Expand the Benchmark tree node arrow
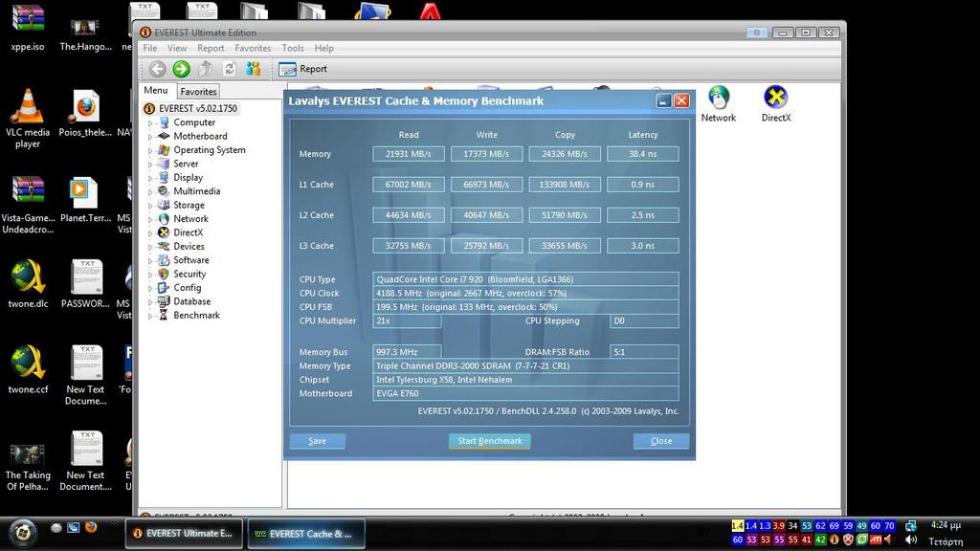This screenshot has width=980, height=551. click(150, 316)
